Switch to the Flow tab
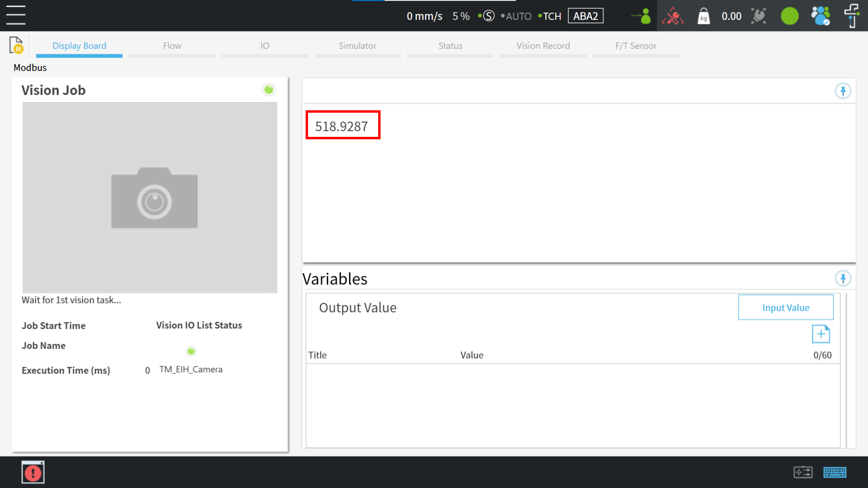Viewport: 868px width, 488px height. pyautogui.click(x=172, y=46)
